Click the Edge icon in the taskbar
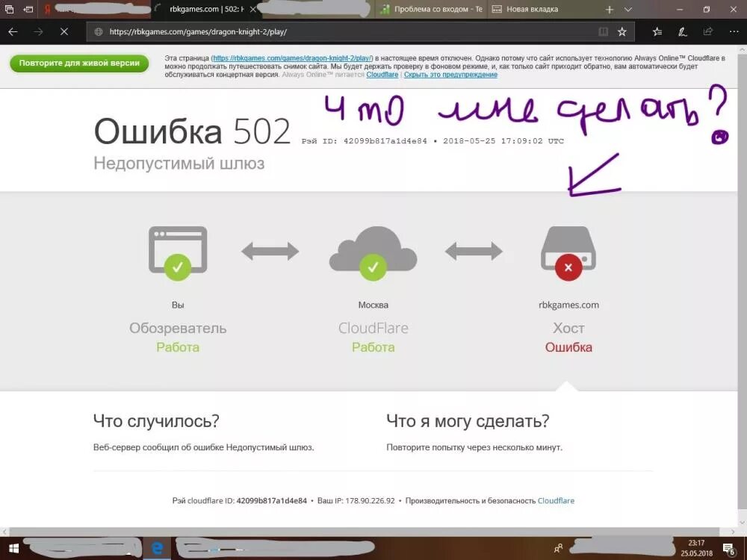The image size is (747, 560). [157, 549]
